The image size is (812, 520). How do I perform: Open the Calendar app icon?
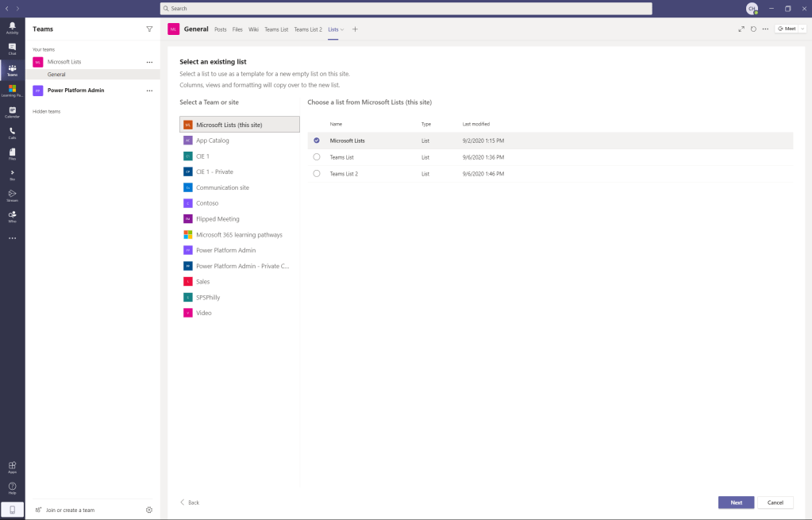coord(12,112)
